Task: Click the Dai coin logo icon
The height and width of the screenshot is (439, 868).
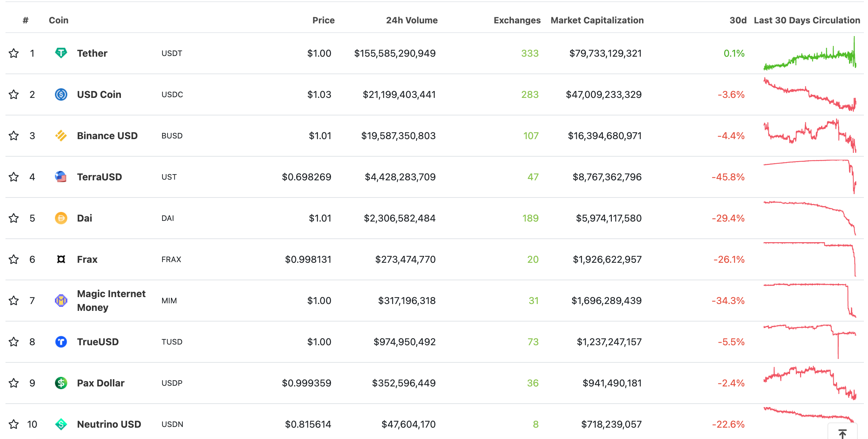Action: (61, 218)
